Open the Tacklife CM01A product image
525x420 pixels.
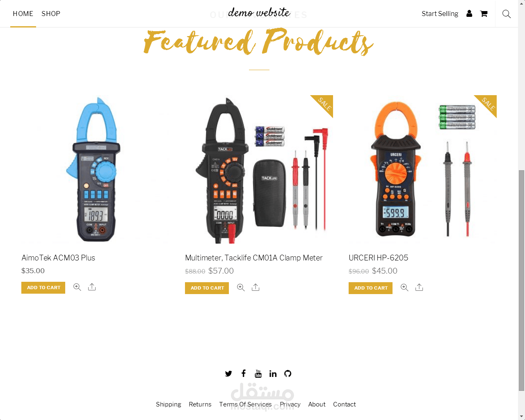259,169
